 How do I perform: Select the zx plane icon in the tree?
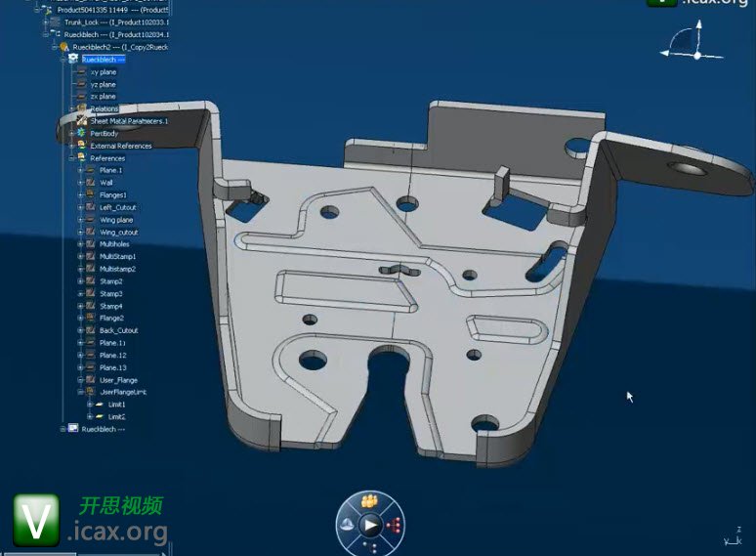pyautogui.click(x=81, y=97)
